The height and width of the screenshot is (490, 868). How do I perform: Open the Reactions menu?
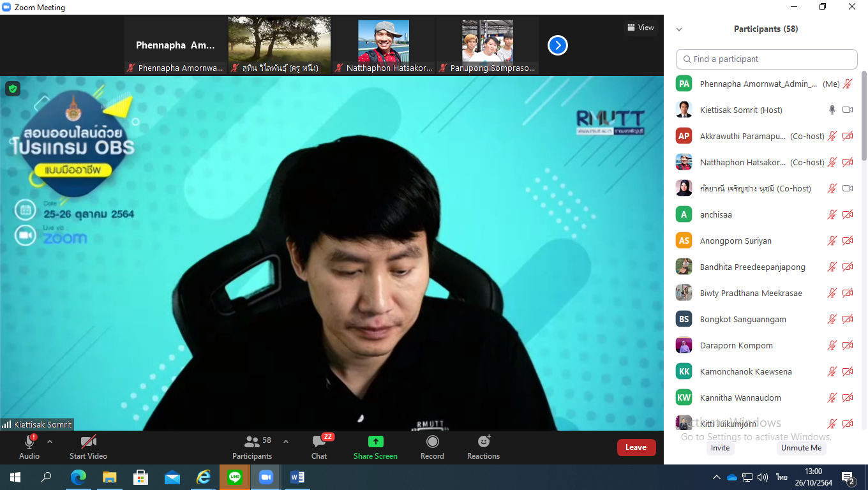point(483,447)
